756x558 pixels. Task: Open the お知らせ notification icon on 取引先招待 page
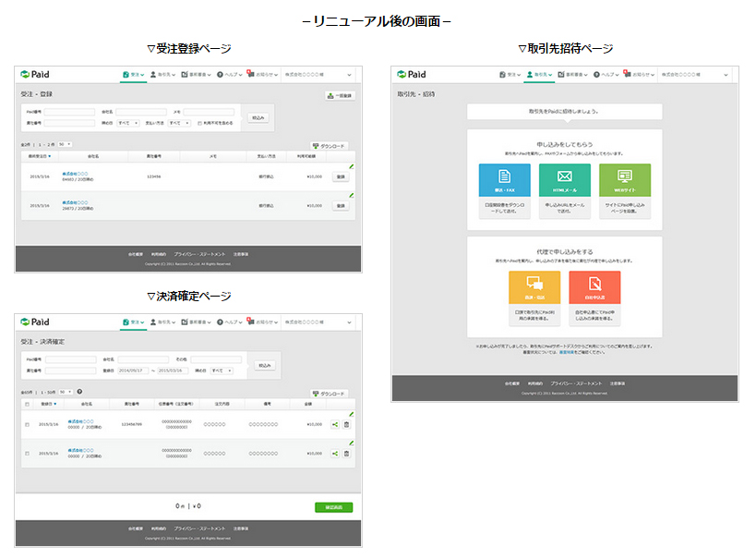click(627, 73)
